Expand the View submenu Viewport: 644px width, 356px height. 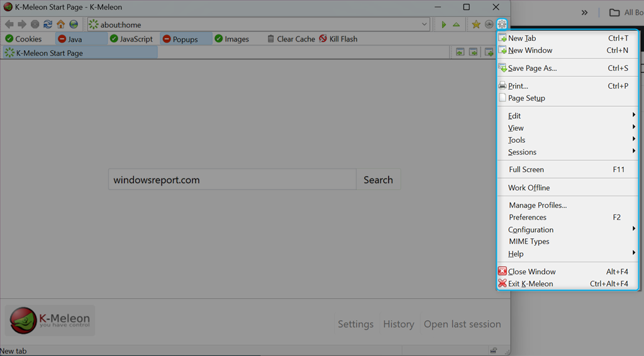pos(567,128)
